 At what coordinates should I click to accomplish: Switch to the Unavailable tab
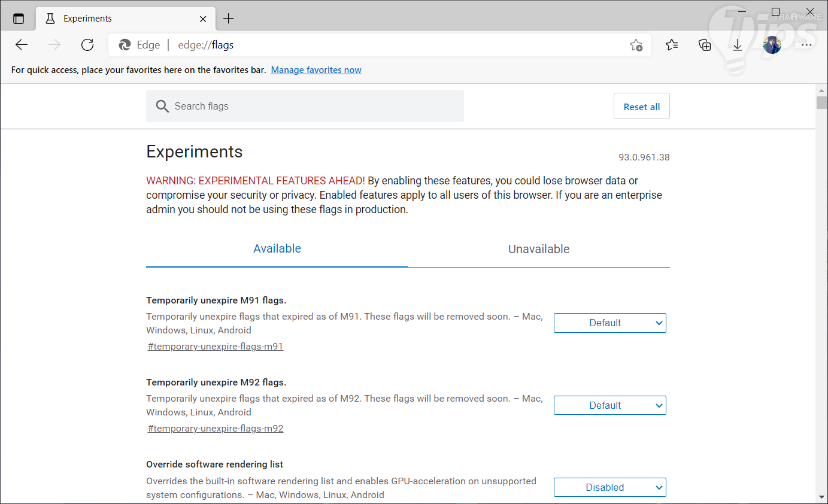(539, 250)
